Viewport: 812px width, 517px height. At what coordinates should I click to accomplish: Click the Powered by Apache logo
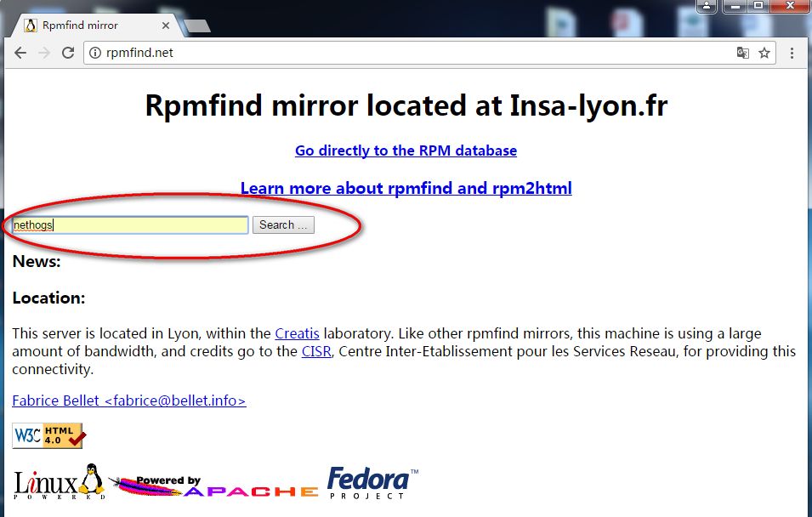pyautogui.click(x=213, y=486)
